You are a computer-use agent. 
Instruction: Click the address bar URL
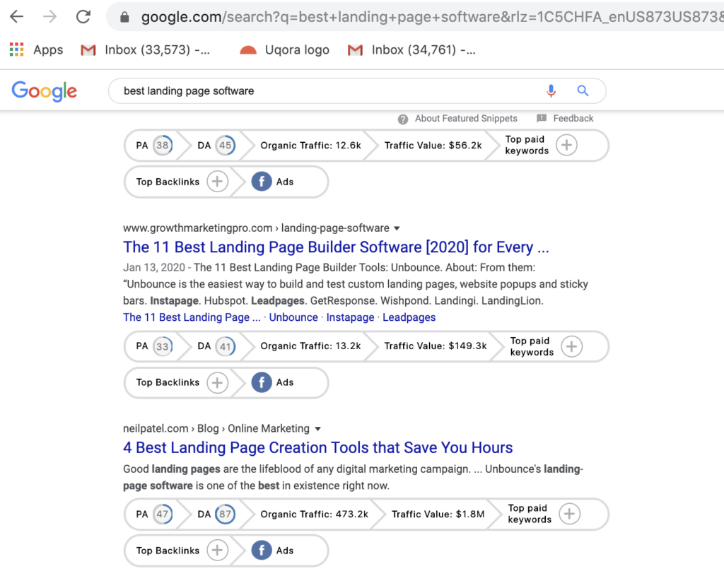point(432,17)
